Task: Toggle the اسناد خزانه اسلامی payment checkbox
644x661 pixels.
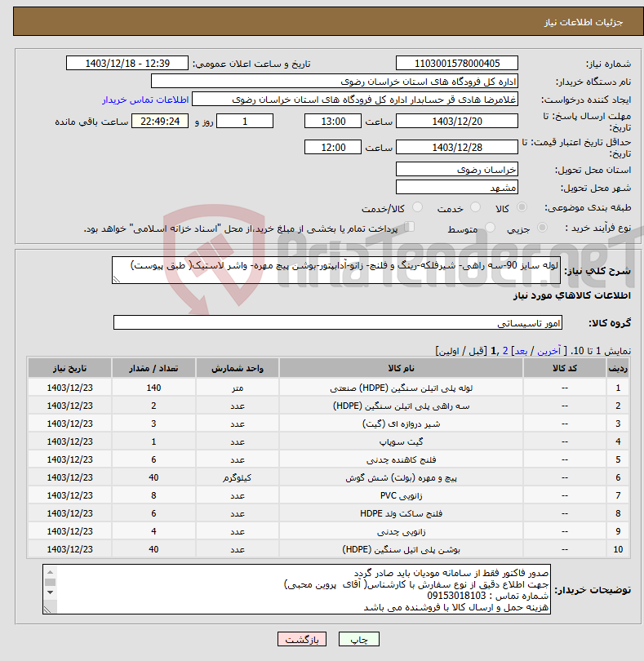Action: coord(409,227)
